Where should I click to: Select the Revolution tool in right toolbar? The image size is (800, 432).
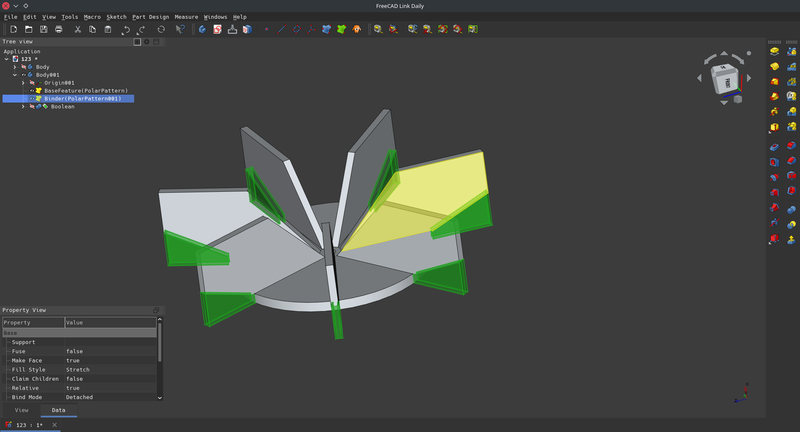(774, 66)
